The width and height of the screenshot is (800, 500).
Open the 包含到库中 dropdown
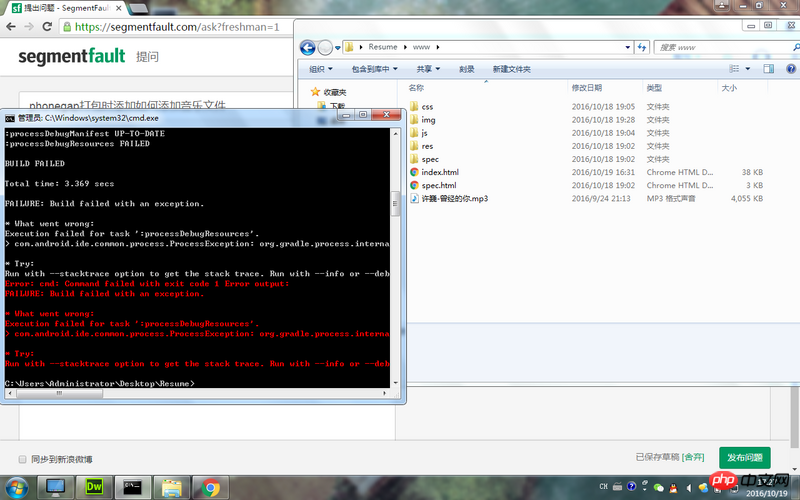coord(374,69)
